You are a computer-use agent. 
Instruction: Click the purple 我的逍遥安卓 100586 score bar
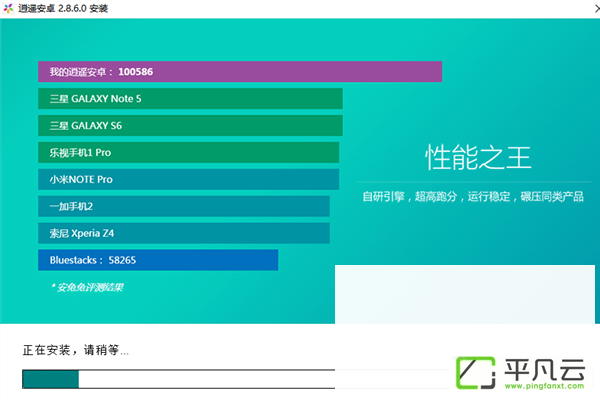pyautogui.click(x=240, y=72)
